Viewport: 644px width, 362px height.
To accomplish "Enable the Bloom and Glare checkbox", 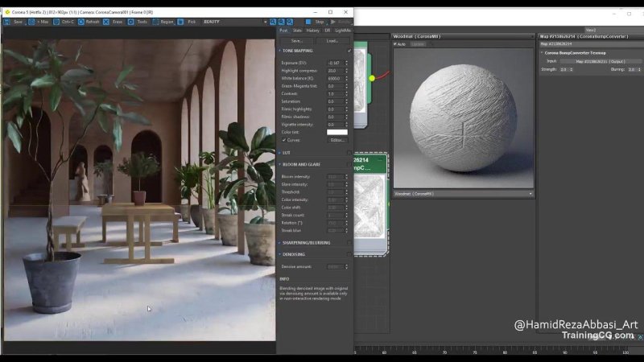I will 349,164.
